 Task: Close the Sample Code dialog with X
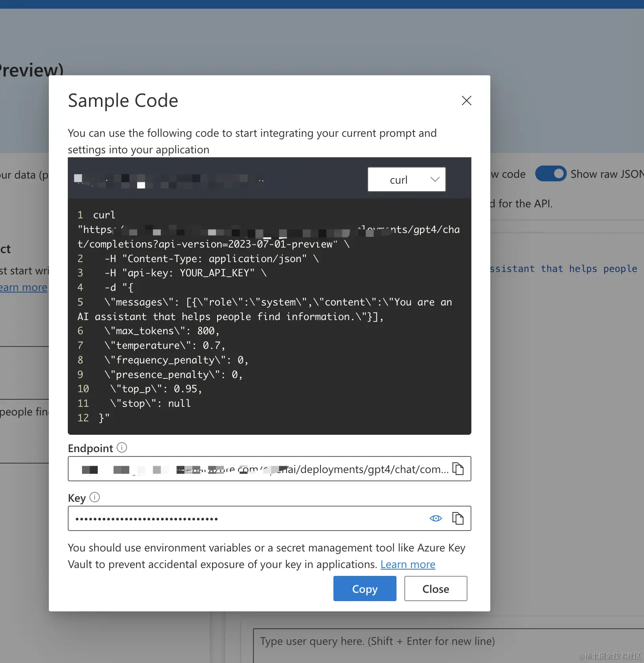pyautogui.click(x=467, y=101)
